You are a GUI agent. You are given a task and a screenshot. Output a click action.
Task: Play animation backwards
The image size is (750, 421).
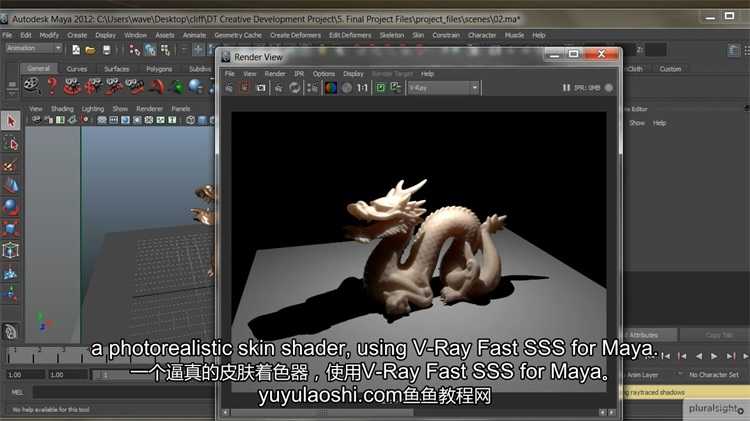click(x=699, y=356)
